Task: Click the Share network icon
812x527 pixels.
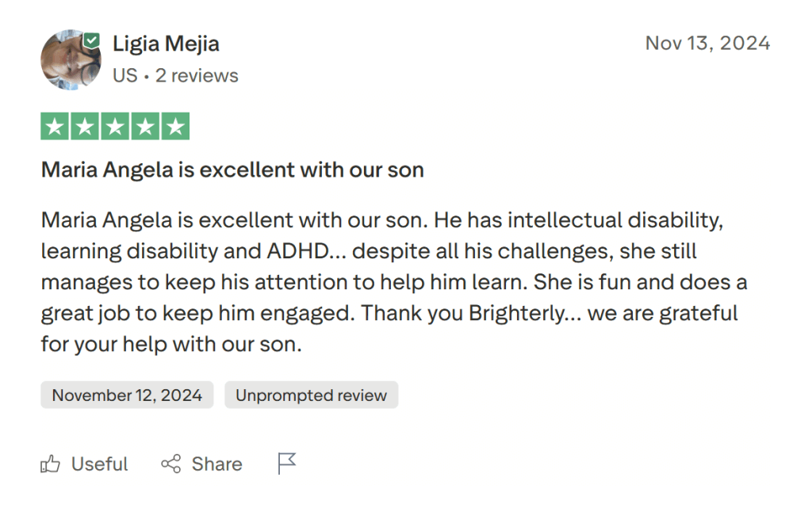Action: click(170, 464)
